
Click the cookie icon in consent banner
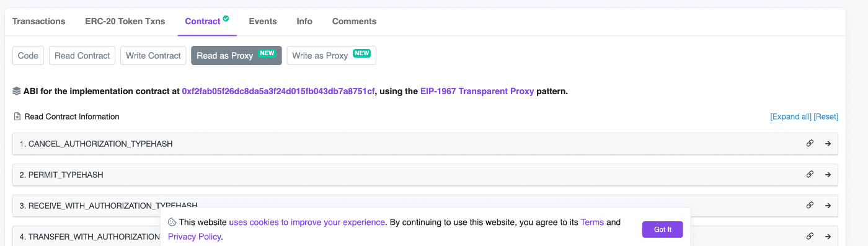tap(172, 222)
